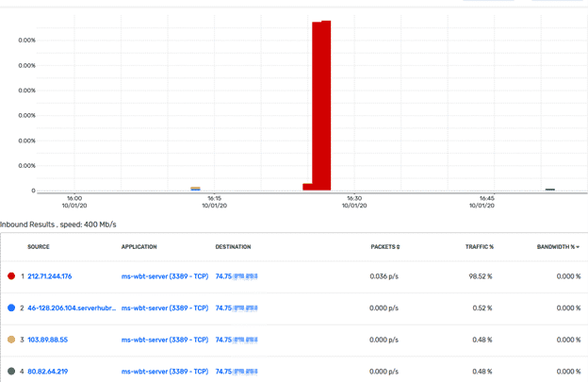Click the 0.52 % traffic value

coord(482,308)
